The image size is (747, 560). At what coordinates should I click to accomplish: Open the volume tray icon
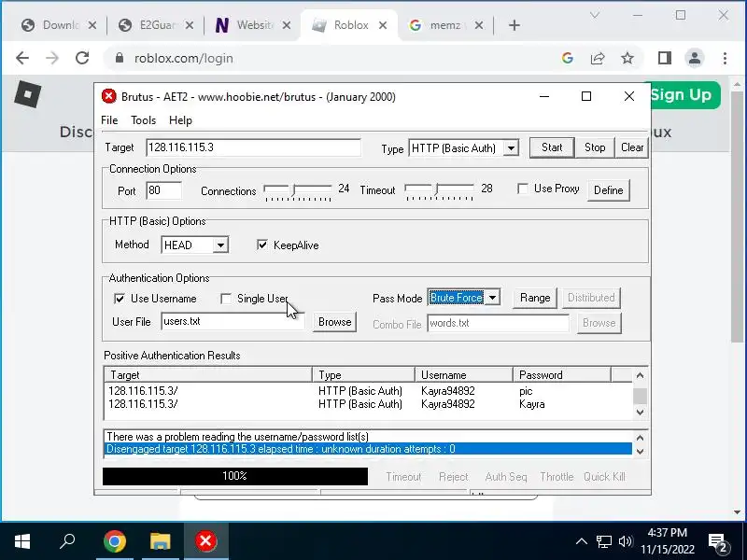coord(625,541)
